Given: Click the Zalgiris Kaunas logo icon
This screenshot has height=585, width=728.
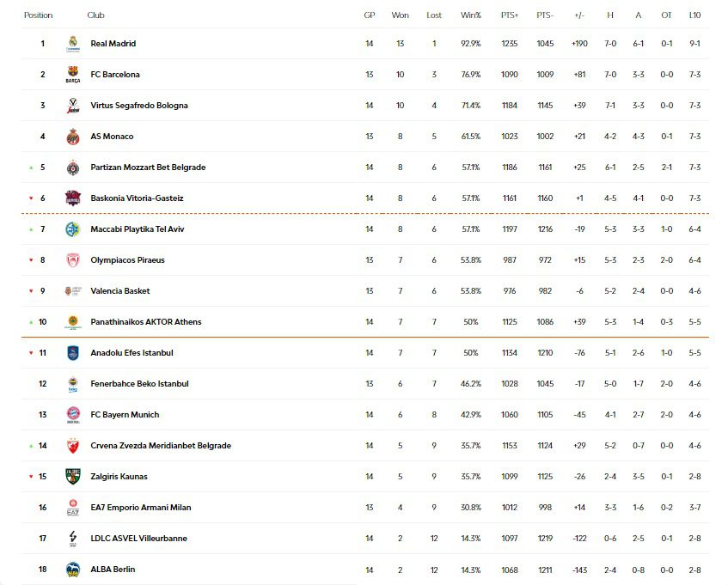Looking at the screenshot, I should point(73,477).
